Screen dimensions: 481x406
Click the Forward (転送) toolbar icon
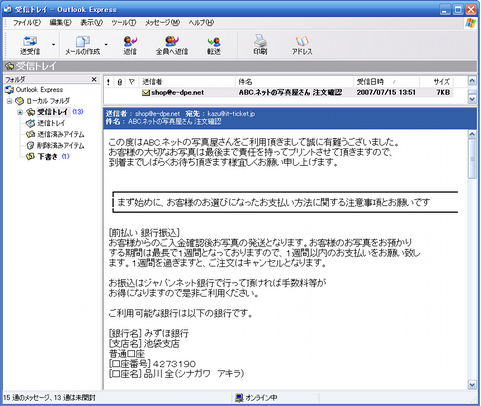click(x=214, y=45)
